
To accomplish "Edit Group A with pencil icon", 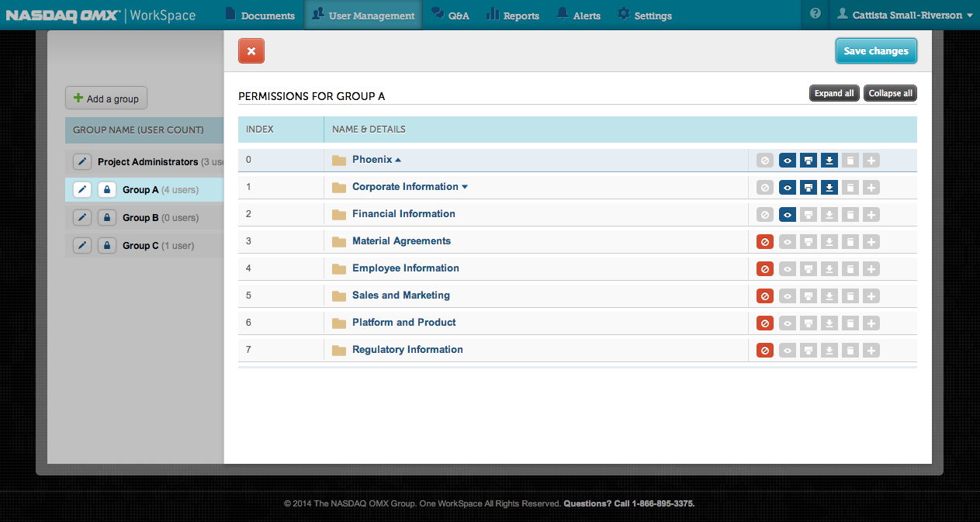I will click(82, 189).
